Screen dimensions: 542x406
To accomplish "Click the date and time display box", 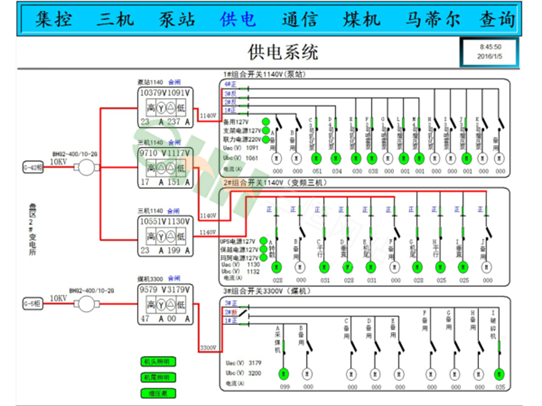I will pyautogui.click(x=489, y=52).
